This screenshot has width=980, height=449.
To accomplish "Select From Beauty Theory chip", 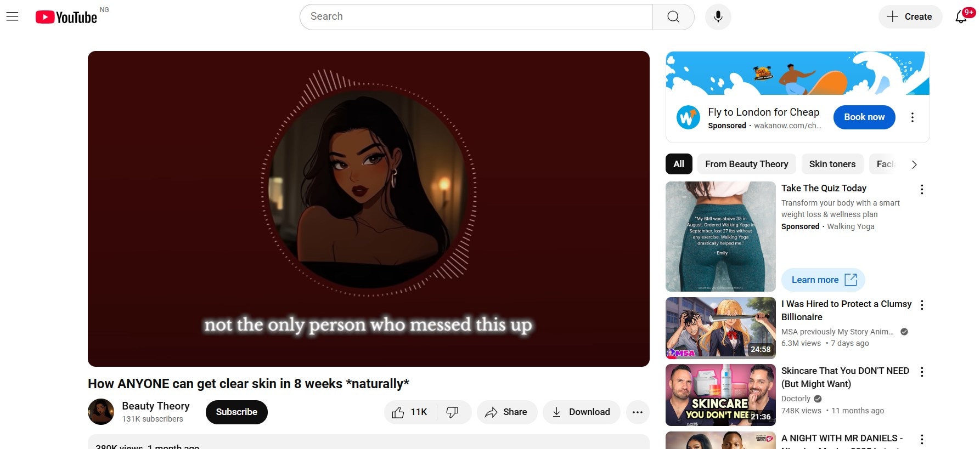I will pos(746,164).
